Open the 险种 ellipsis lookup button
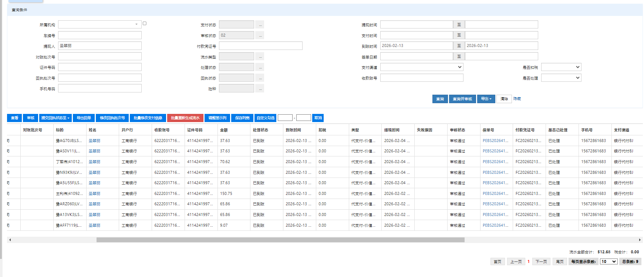This screenshot has width=644, height=277. pyautogui.click(x=260, y=89)
